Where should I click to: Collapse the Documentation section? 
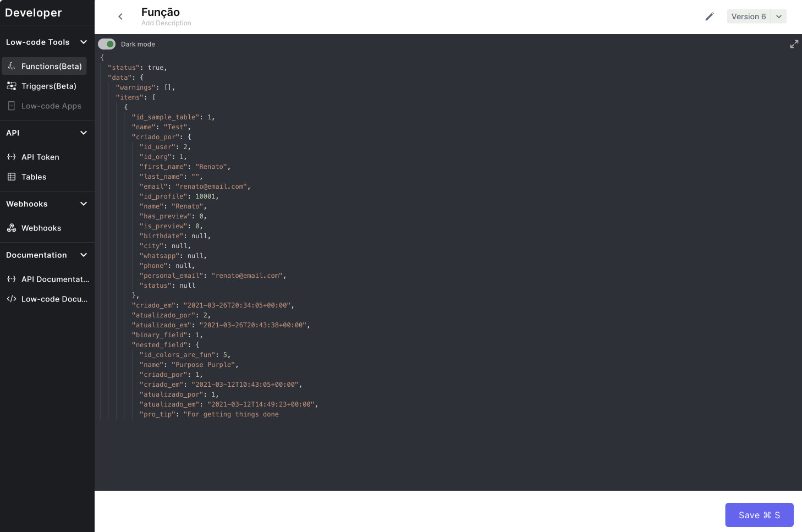point(84,255)
